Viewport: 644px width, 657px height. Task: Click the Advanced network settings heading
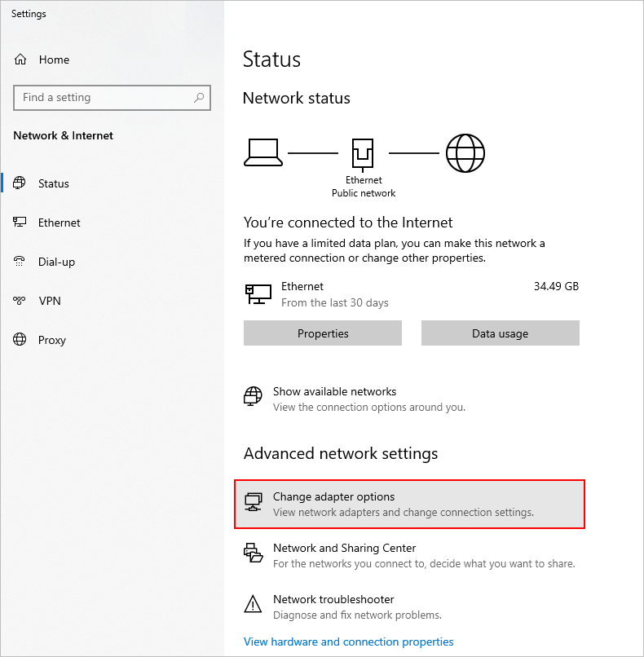click(x=341, y=453)
